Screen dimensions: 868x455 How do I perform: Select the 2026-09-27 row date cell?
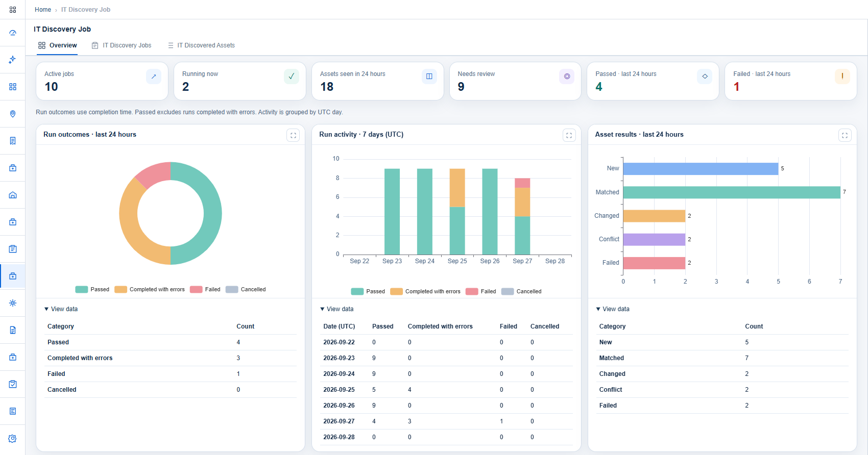click(339, 421)
